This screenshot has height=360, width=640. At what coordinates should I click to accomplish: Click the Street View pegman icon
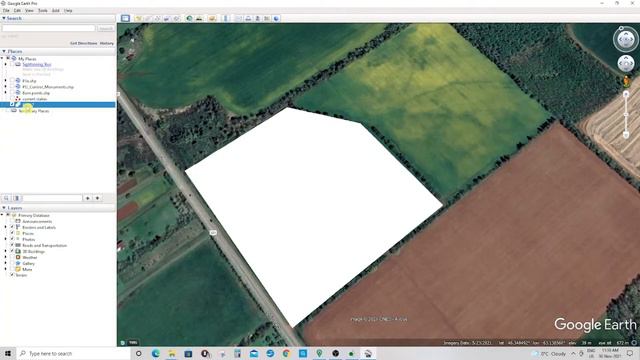click(626, 81)
